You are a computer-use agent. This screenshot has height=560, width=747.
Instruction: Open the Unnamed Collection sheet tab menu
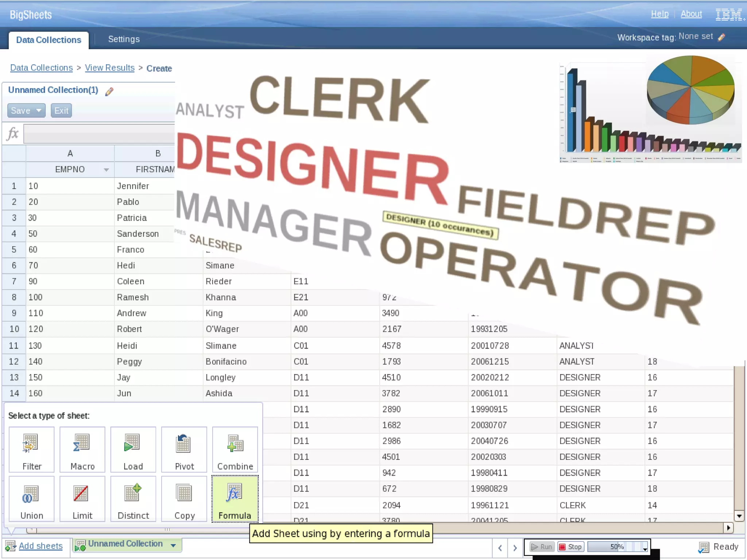[173, 545]
